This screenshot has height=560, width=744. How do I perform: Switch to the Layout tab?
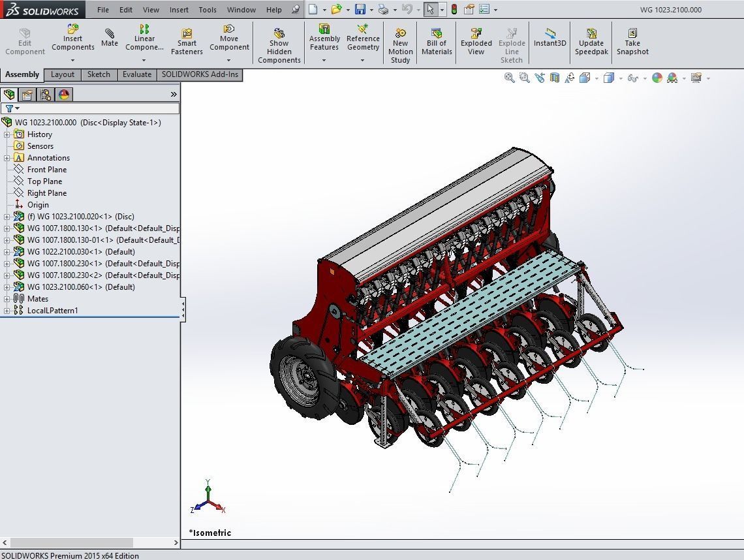coord(63,74)
